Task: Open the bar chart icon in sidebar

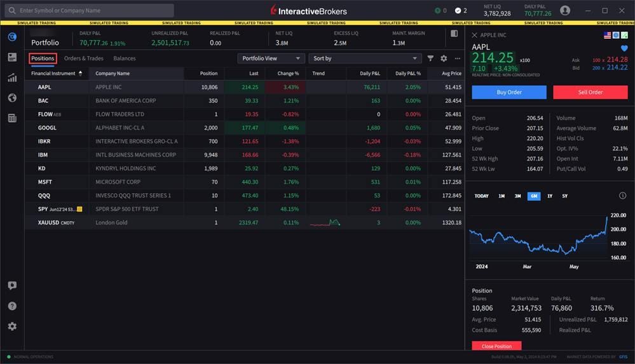Action: pyautogui.click(x=12, y=78)
